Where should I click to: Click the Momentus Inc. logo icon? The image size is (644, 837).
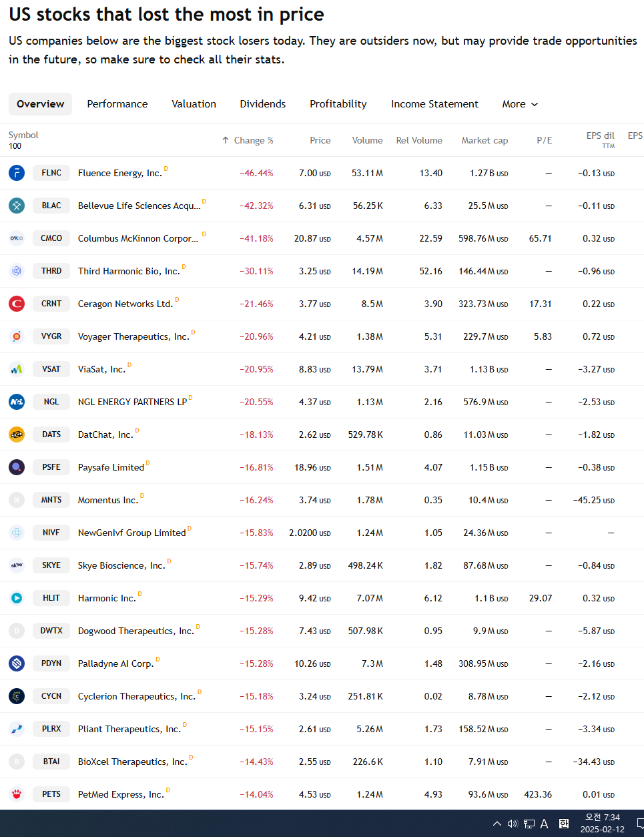(17, 500)
